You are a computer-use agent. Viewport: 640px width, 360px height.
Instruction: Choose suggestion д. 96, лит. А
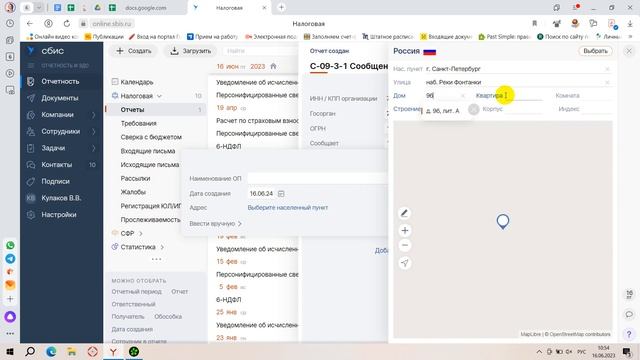[443, 111]
